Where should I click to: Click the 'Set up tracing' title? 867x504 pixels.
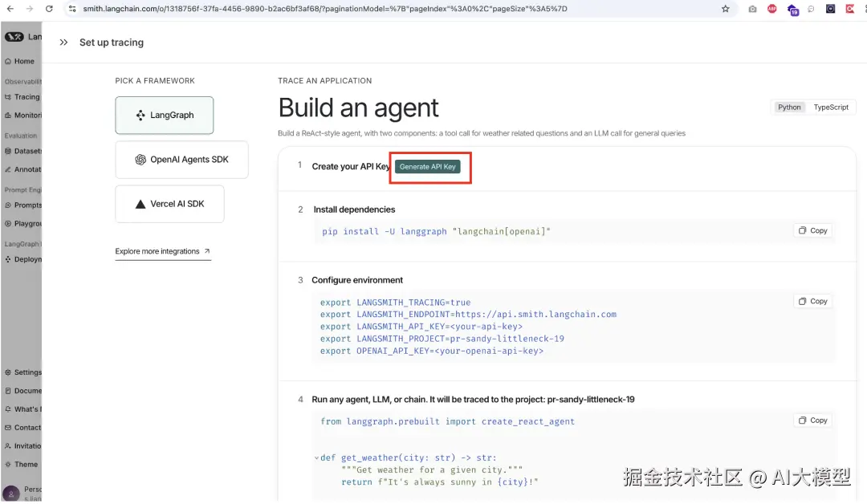[111, 43]
